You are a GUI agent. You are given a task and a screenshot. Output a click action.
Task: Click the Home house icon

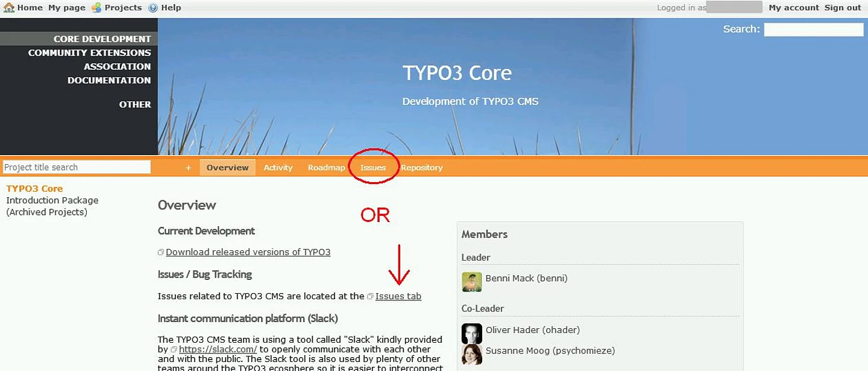[x=8, y=8]
